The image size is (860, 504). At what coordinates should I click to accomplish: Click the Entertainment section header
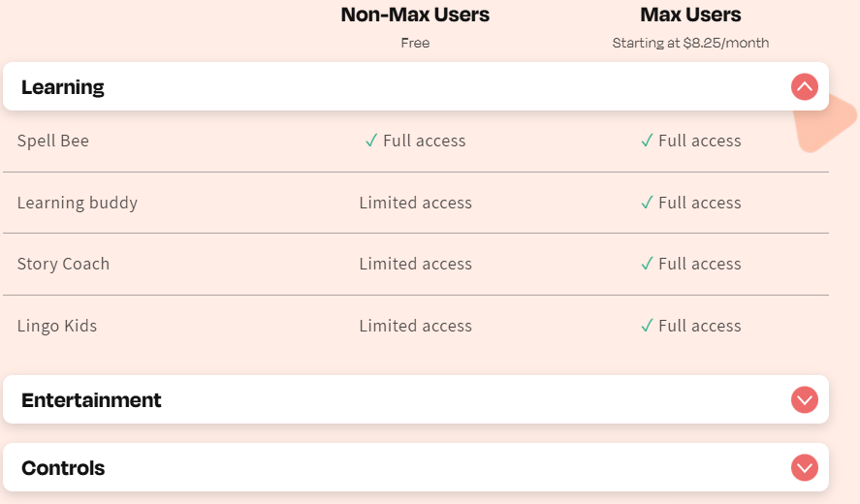pos(416,399)
